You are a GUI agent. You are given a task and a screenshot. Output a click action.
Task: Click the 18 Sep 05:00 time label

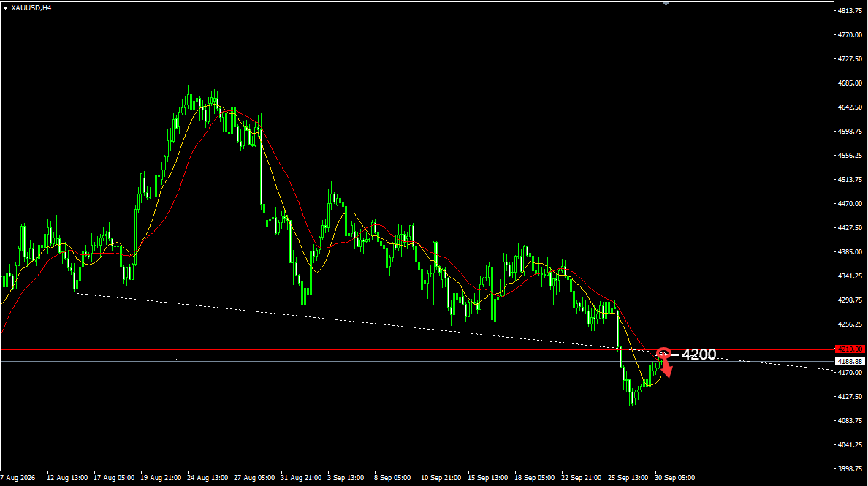click(x=535, y=478)
